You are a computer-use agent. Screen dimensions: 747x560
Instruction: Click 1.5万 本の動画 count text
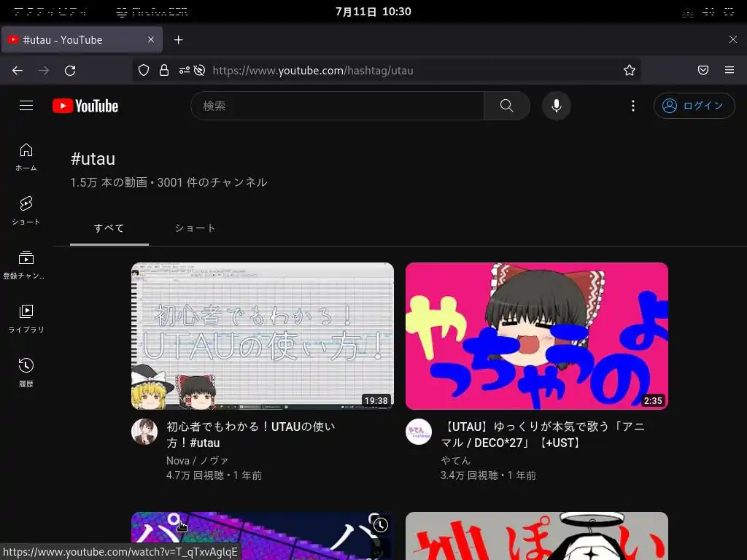coord(109,182)
